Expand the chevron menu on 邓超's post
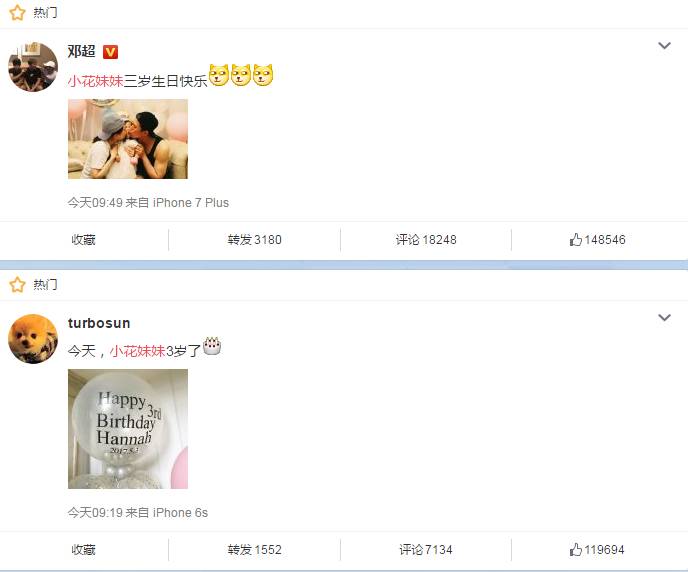The height and width of the screenshot is (572, 688). (664, 46)
